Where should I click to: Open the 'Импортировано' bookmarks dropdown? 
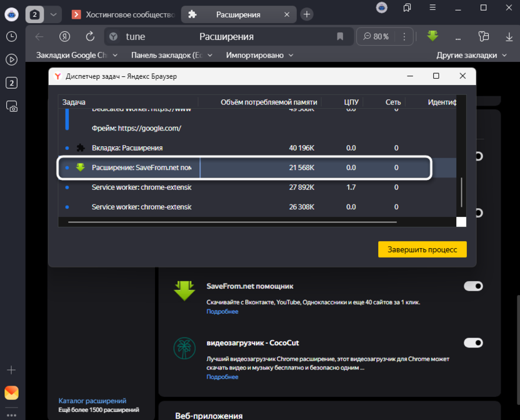click(x=259, y=55)
